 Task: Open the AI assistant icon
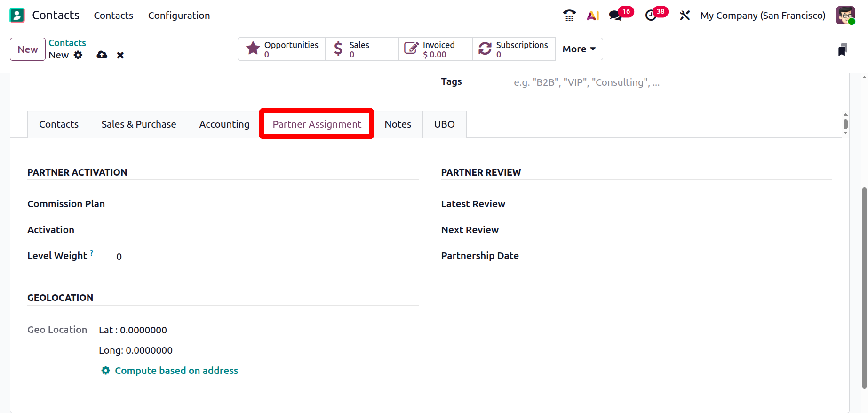click(593, 16)
